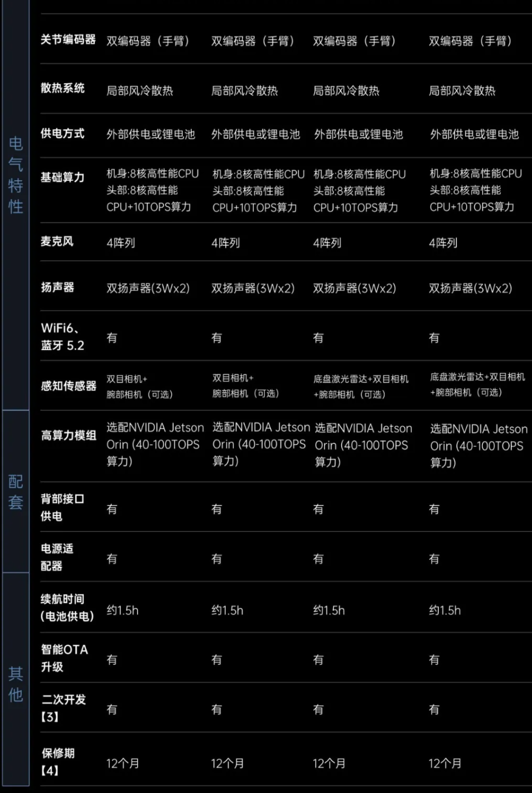The width and height of the screenshot is (532, 793).
Task: Select the 散热系统 row header
Action: [62, 88]
